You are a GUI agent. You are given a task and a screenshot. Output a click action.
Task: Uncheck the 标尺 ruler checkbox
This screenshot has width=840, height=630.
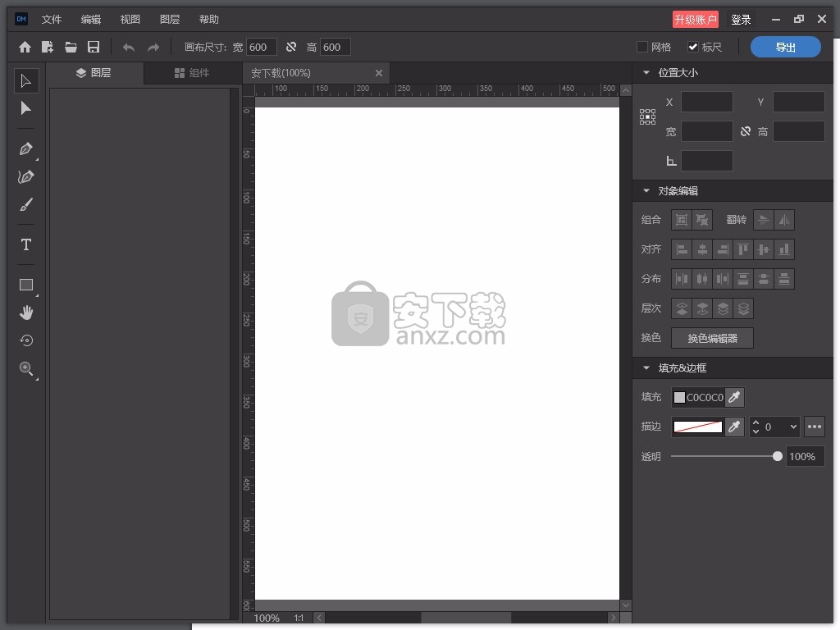pyautogui.click(x=692, y=47)
